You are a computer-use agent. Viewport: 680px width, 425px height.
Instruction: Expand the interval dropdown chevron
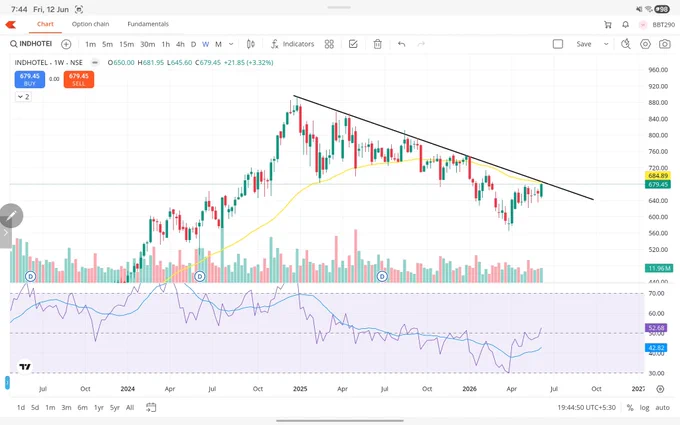click(x=231, y=44)
